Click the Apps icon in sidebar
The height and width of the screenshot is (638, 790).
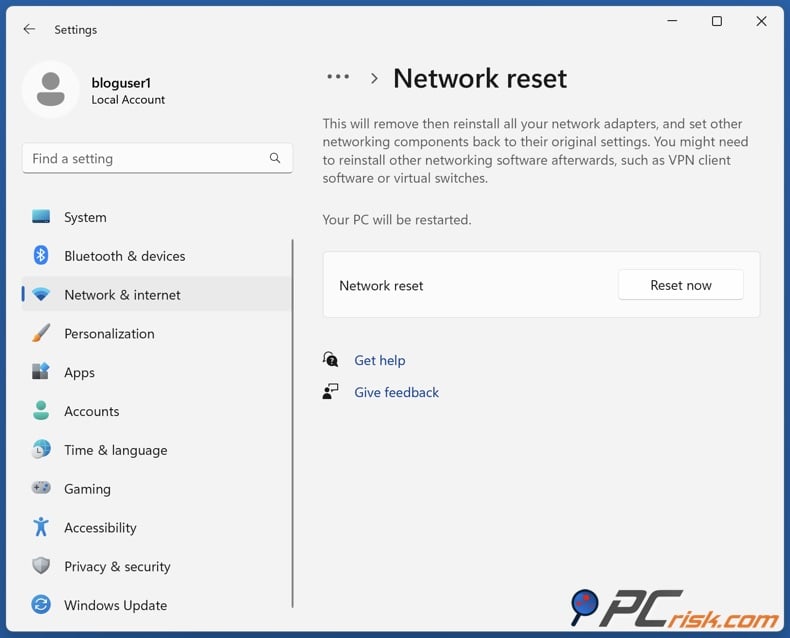41,371
